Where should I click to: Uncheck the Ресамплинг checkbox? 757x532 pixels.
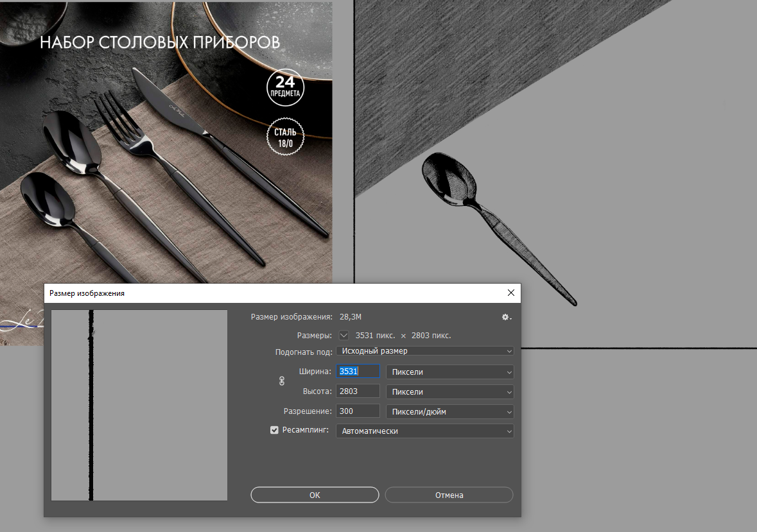[274, 430]
